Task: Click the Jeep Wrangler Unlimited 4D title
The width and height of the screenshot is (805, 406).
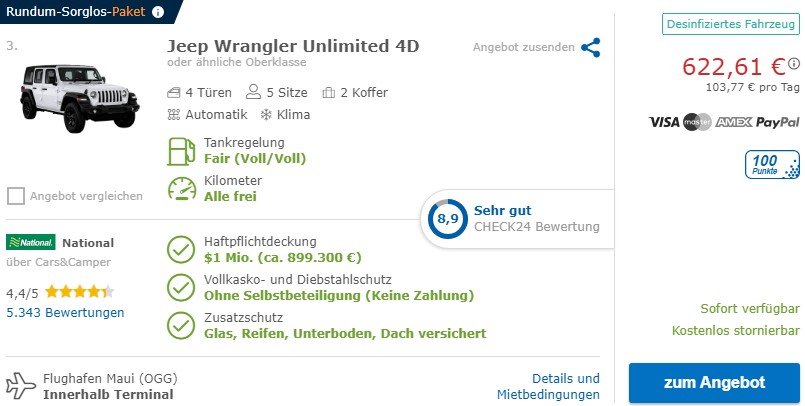Action: [293, 46]
